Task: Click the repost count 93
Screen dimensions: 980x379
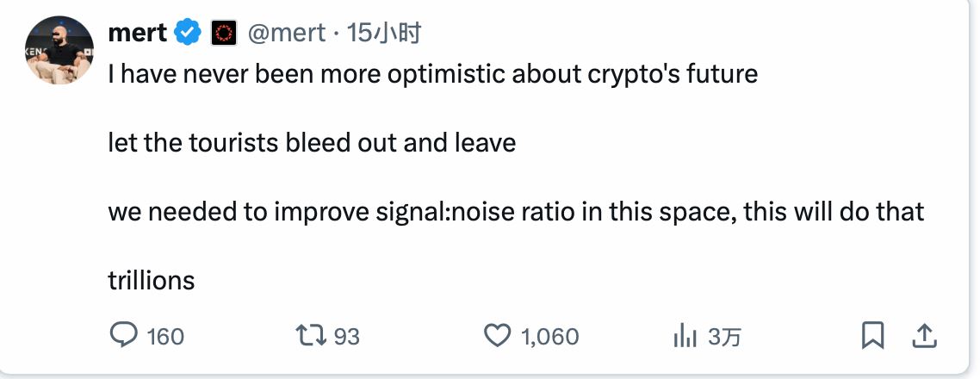Action: 346,336
